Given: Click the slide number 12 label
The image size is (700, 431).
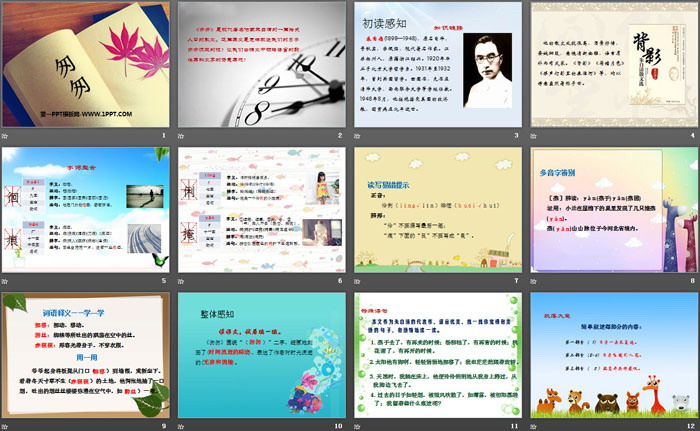Looking at the screenshot, I should [687, 425].
